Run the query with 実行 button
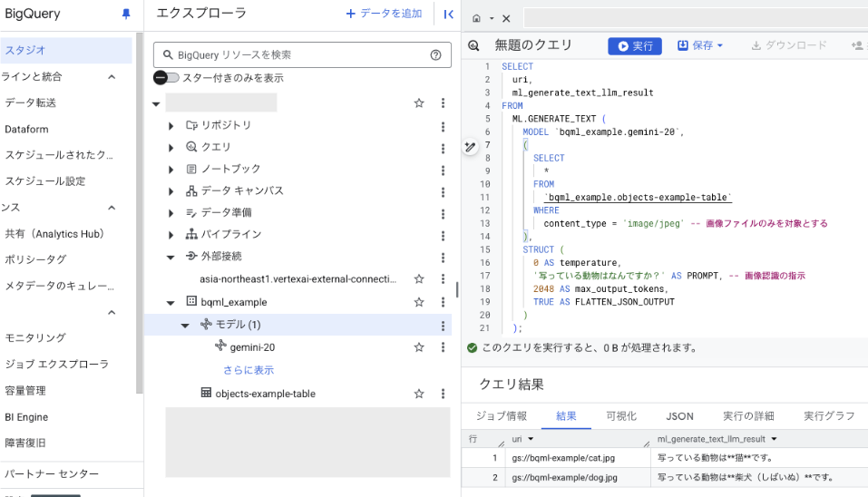868x497 pixels. tap(635, 46)
